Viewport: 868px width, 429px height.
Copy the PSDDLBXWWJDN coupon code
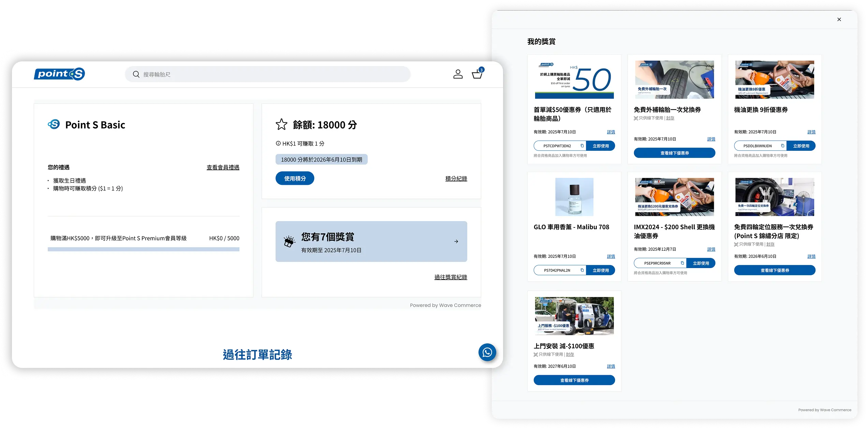click(x=783, y=146)
